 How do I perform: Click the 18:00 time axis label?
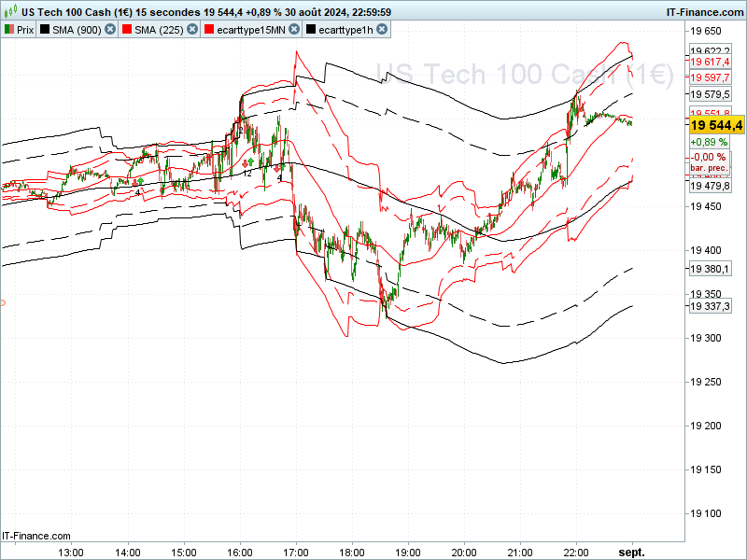(352, 553)
